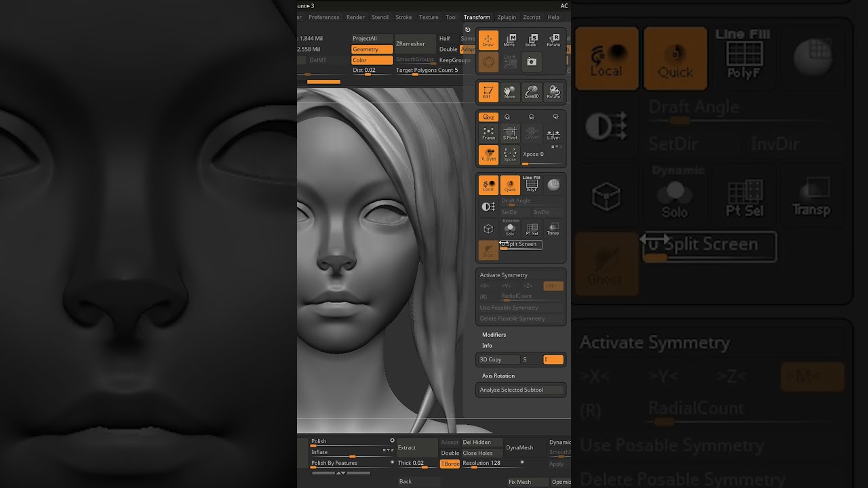Click the camera snapshot icon
Viewport: 868px width, 488px height.
(532, 62)
